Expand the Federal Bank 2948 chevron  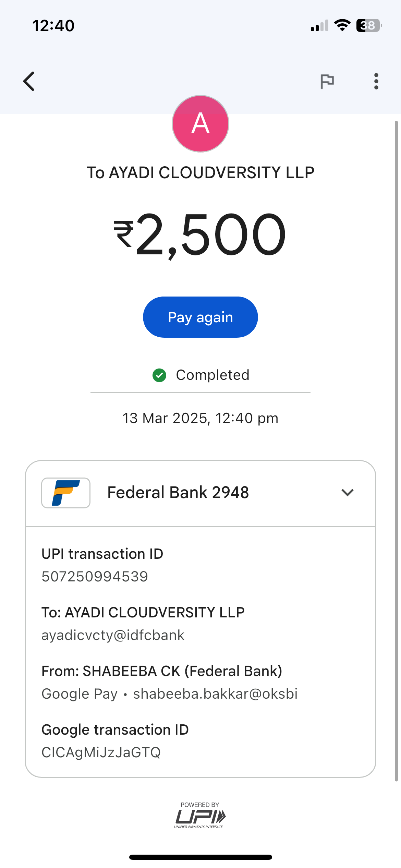(347, 493)
